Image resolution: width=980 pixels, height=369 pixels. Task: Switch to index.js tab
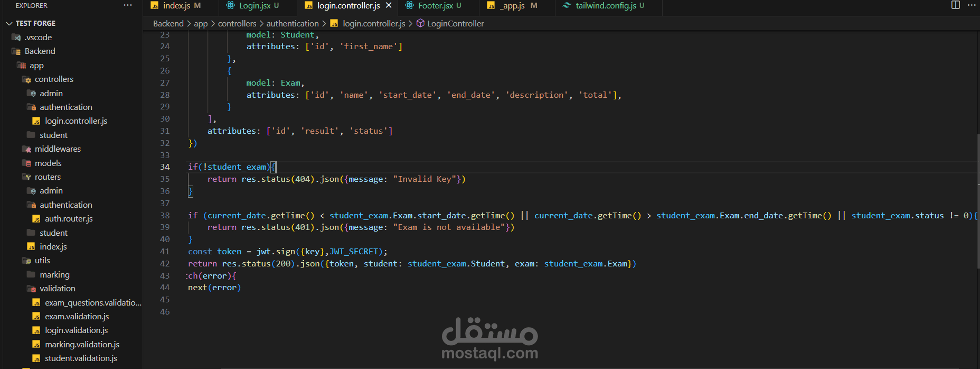pos(175,5)
